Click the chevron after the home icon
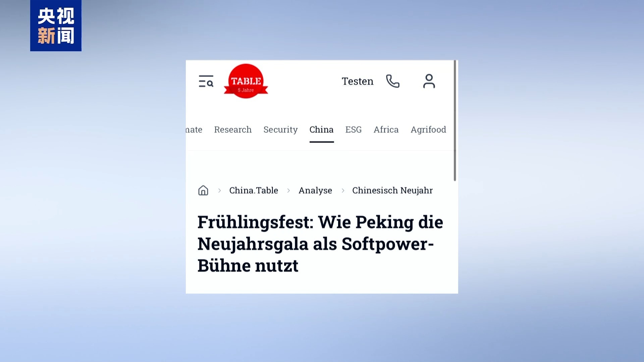Viewport: 644px width, 362px height. pos(220,190)
